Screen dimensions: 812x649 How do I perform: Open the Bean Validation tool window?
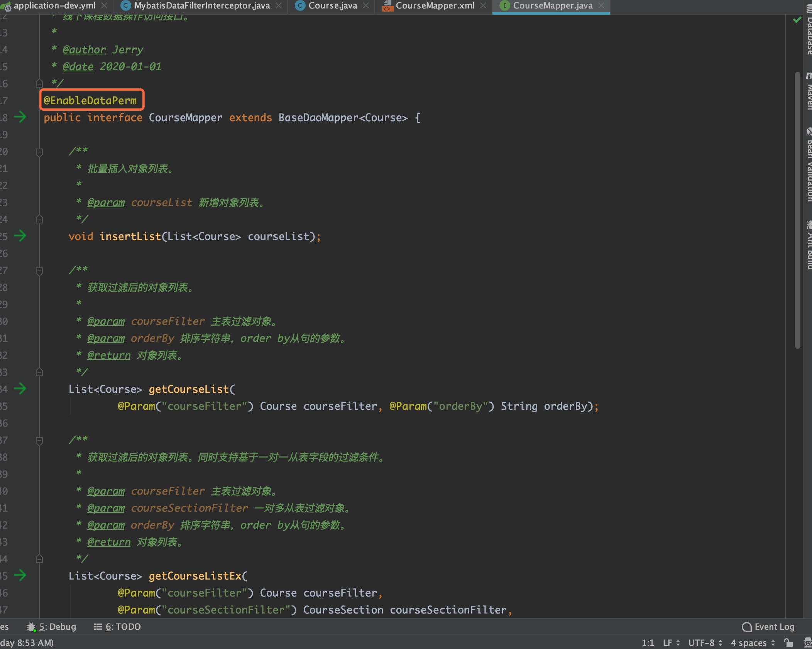pos(809,165)
